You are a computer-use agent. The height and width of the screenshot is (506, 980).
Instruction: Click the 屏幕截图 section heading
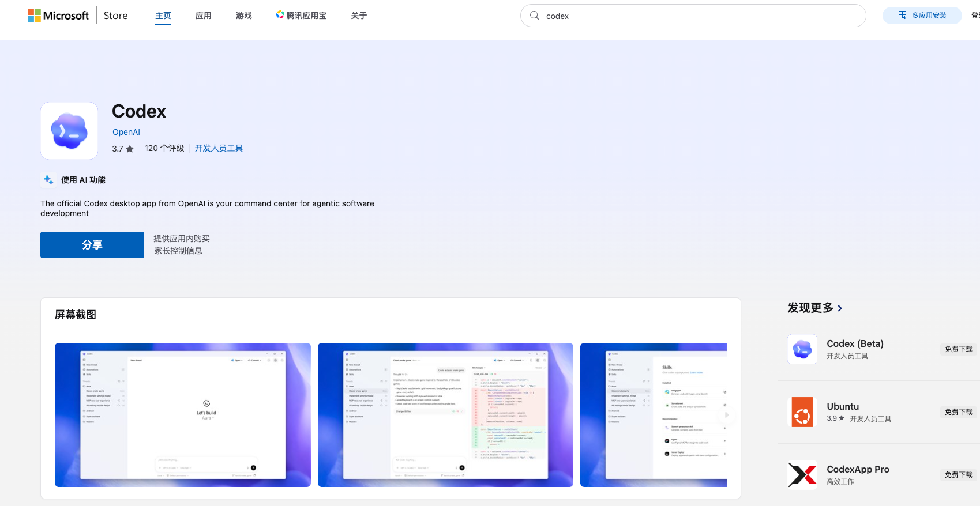click(76, 315)
